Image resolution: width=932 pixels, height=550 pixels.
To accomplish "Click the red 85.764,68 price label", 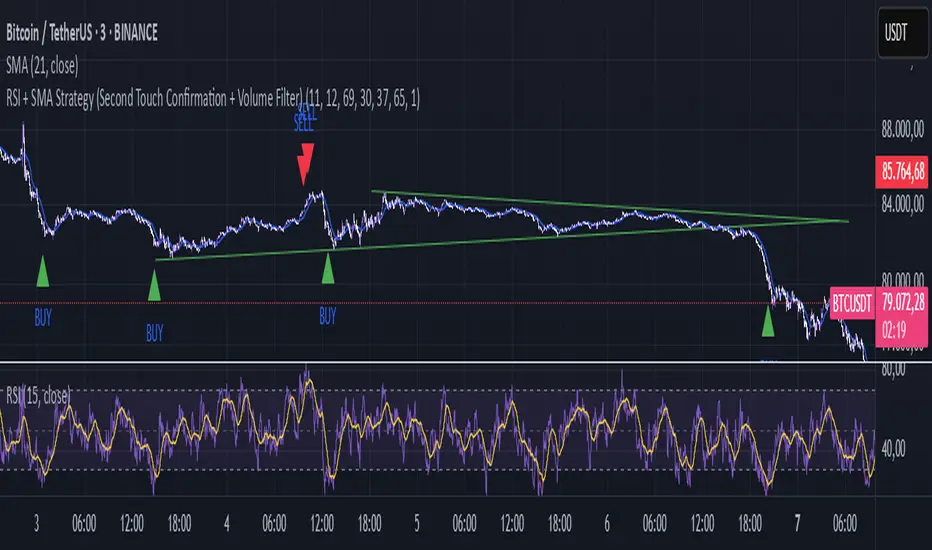I will tap(902, 172).
